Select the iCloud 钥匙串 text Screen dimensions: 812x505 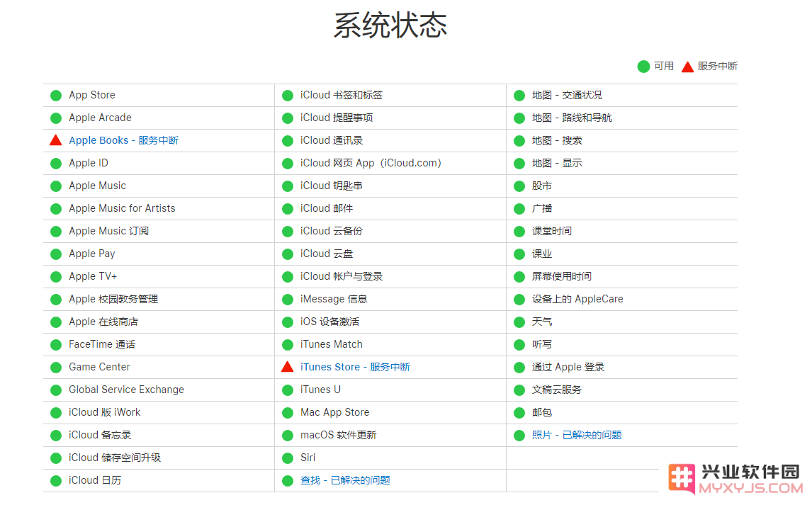(x=332, y=186)
